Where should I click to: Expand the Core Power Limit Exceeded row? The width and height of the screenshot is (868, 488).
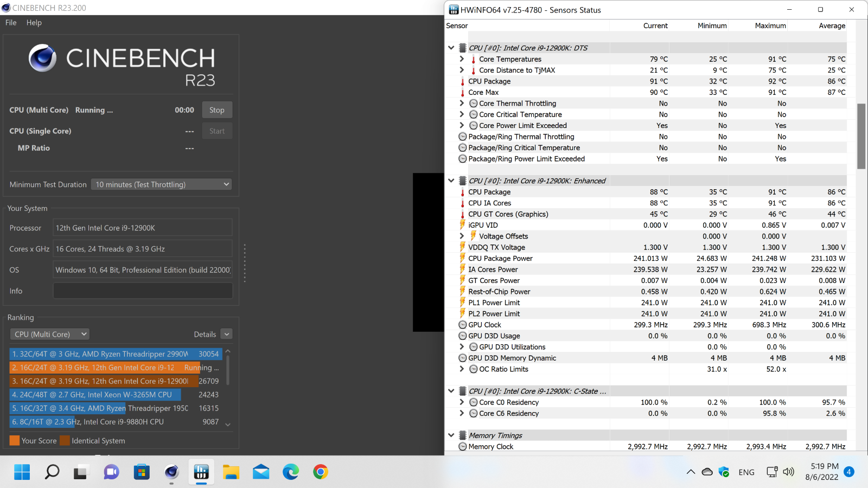click(462, 125)
